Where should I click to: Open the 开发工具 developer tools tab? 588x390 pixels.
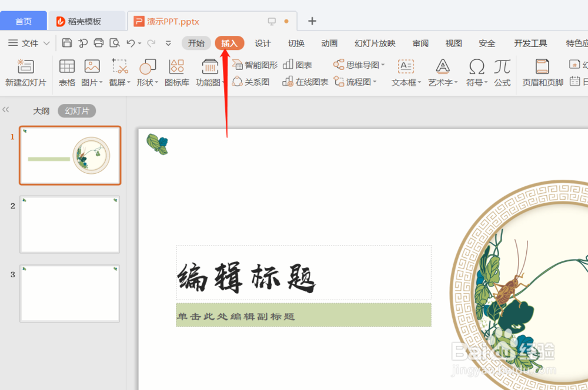pos(530,43)
